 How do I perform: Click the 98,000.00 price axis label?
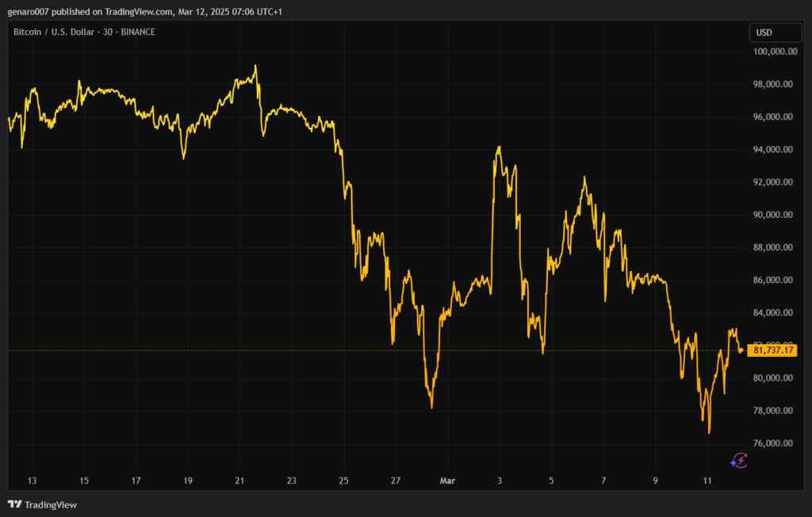click(x=774, y=85)
